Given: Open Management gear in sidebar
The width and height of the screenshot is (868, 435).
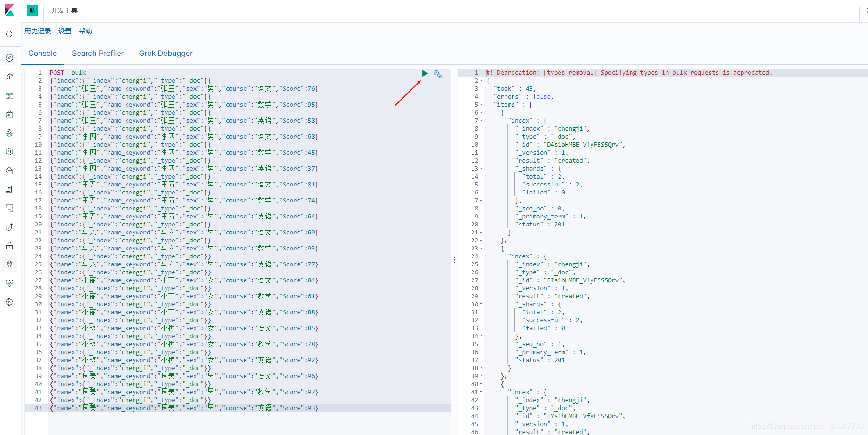Looking at the screenshot, I should coord(9,302).
